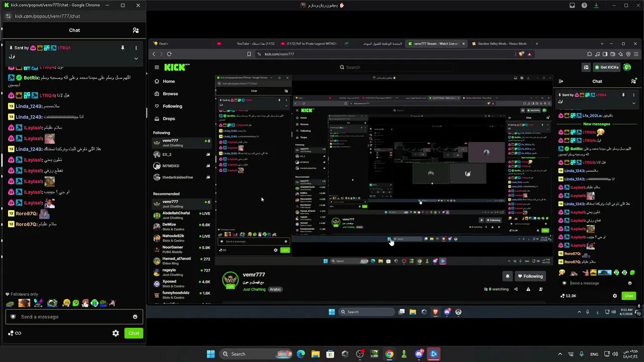Open the vemr777 channel avatar below the video
The image size is (644, 362).
click(x=230, y=280)
